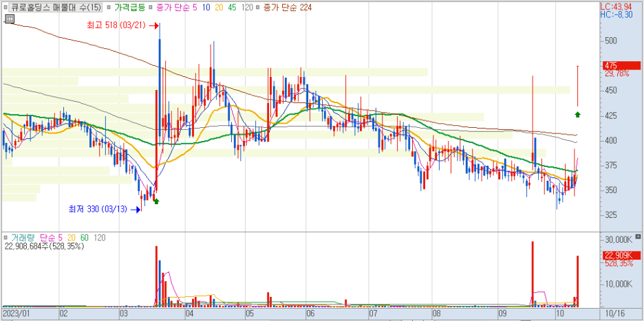Click the 2023/01 date on the time axis
This screenshot has width=644, height=321.
16,313
